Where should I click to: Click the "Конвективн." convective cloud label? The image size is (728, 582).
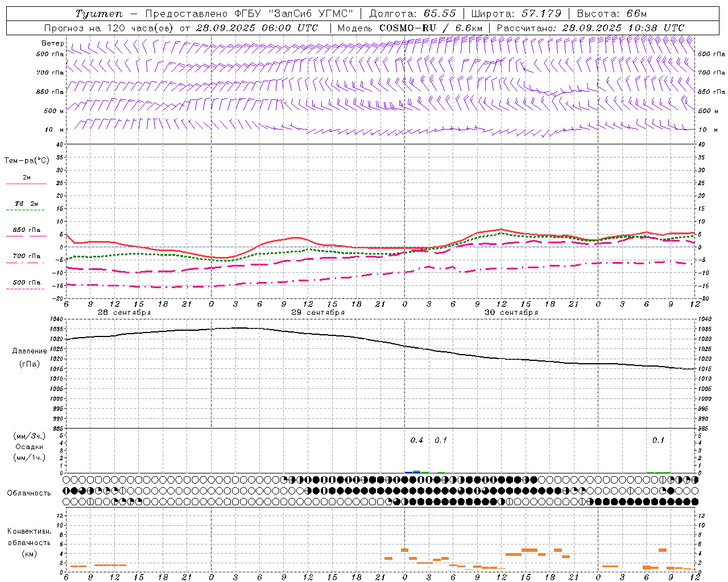29,532
